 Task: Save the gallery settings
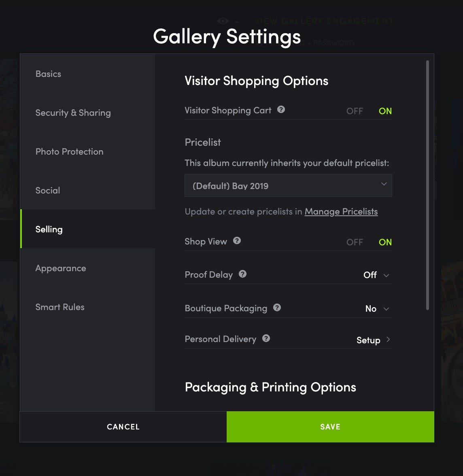[x=330, y=427]
